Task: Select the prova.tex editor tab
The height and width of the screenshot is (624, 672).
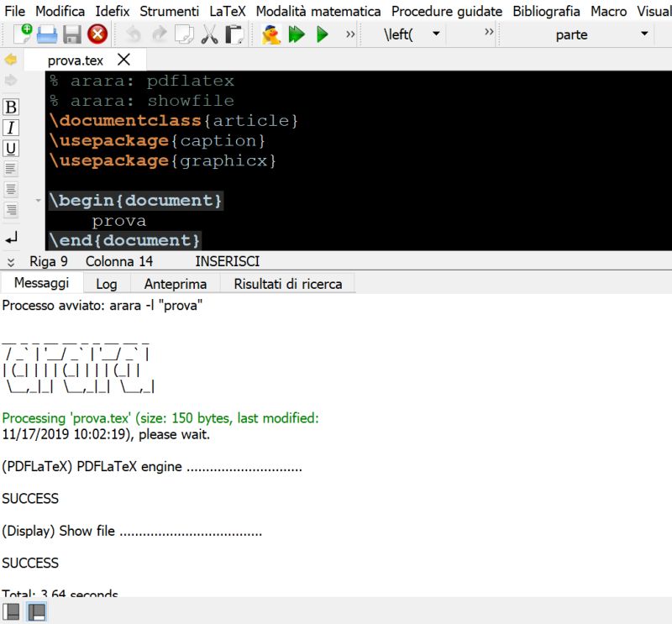Action: [76, 60]
